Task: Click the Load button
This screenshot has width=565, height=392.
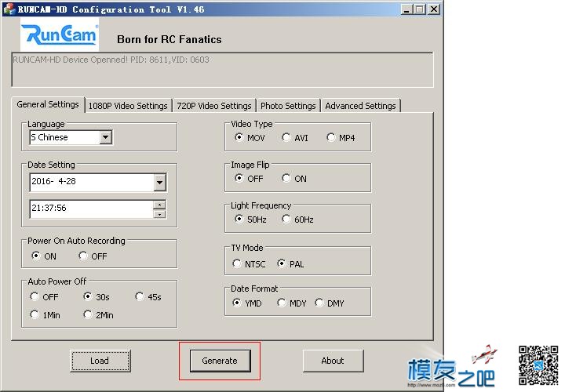Action: click(x=100, y=361)
